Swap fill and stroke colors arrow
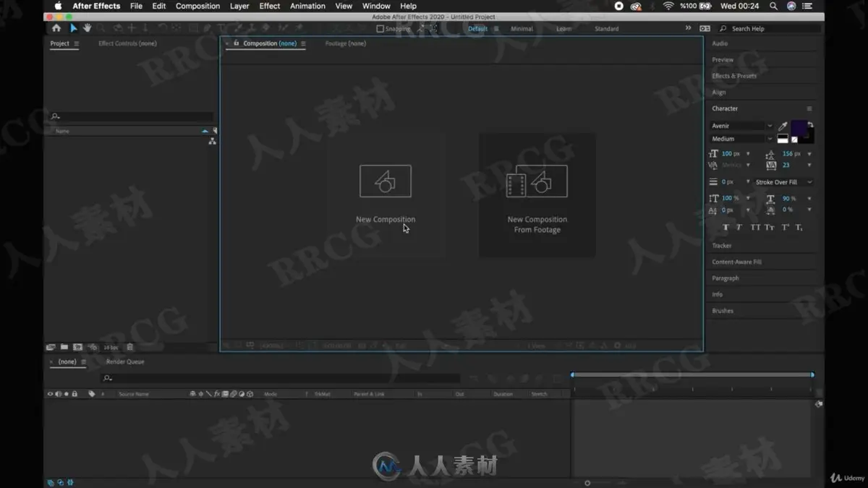This screenshot has height=488, width=868. [x=810, y=124]
